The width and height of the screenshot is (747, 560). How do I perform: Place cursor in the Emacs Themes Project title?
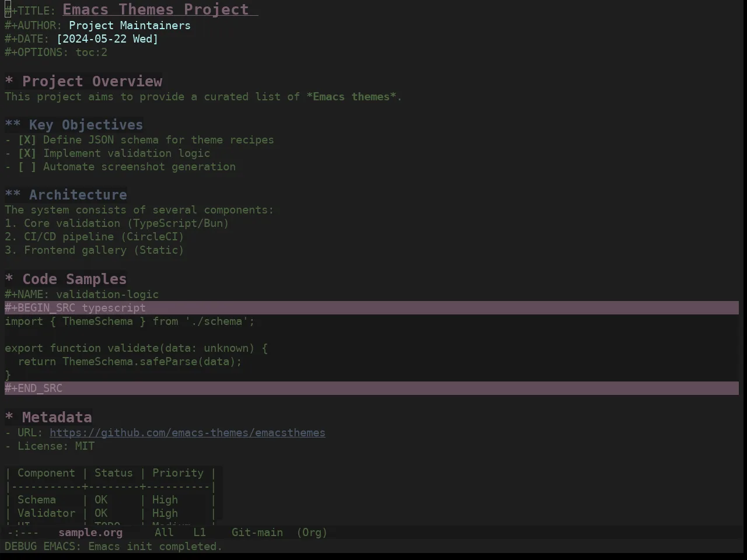[156, 10]
